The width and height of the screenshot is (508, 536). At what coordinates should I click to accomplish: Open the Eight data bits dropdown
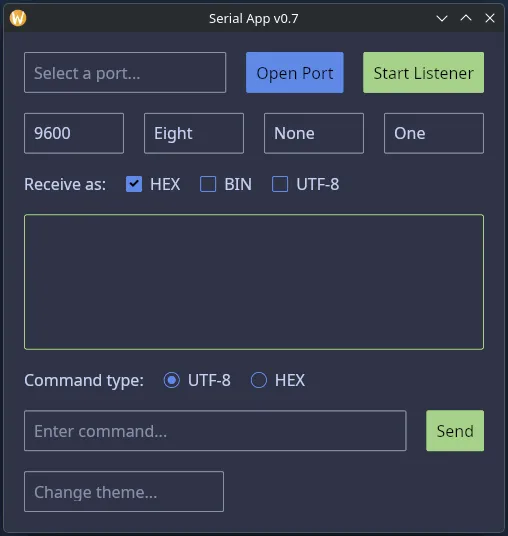point(194,133)
